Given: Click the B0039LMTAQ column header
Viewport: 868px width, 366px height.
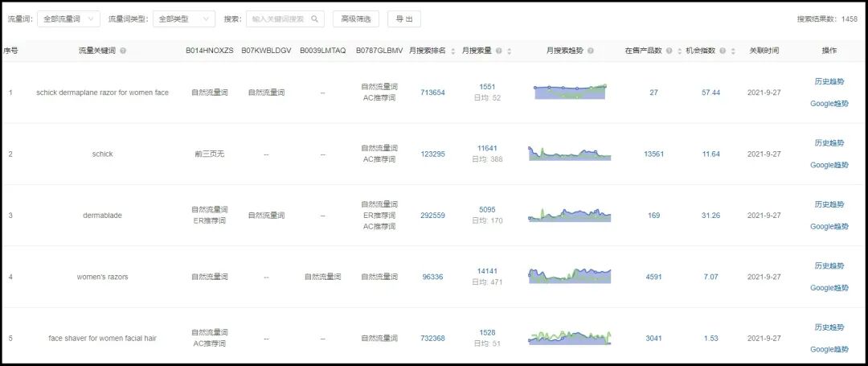Looking at the screenshot, I should pos(323,51).
